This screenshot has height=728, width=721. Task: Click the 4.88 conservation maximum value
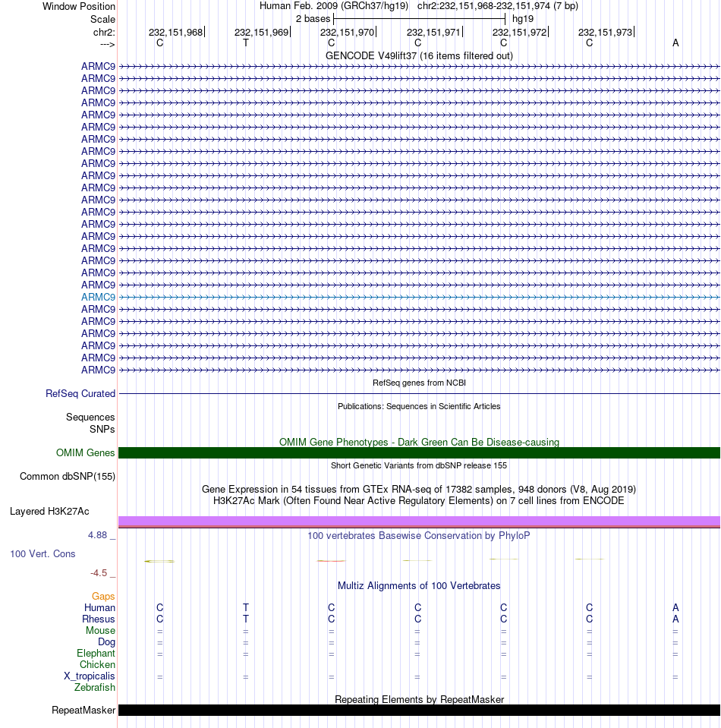(x=97, y=535)
